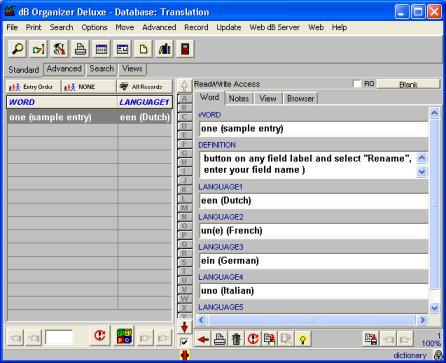Click the Blank button
Screen dimensions: 446x363
pyautogui.click(x=408, y=84)
